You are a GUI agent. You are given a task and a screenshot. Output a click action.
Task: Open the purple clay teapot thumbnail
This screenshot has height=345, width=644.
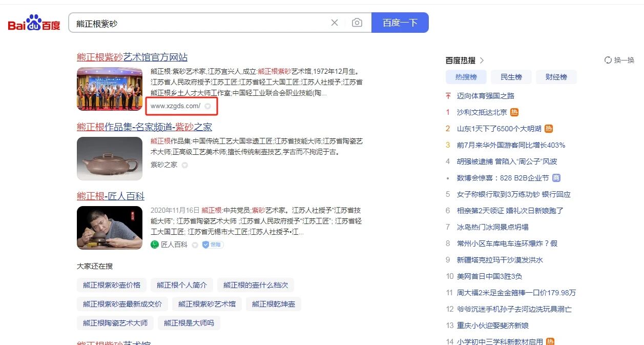pos(110,158)
